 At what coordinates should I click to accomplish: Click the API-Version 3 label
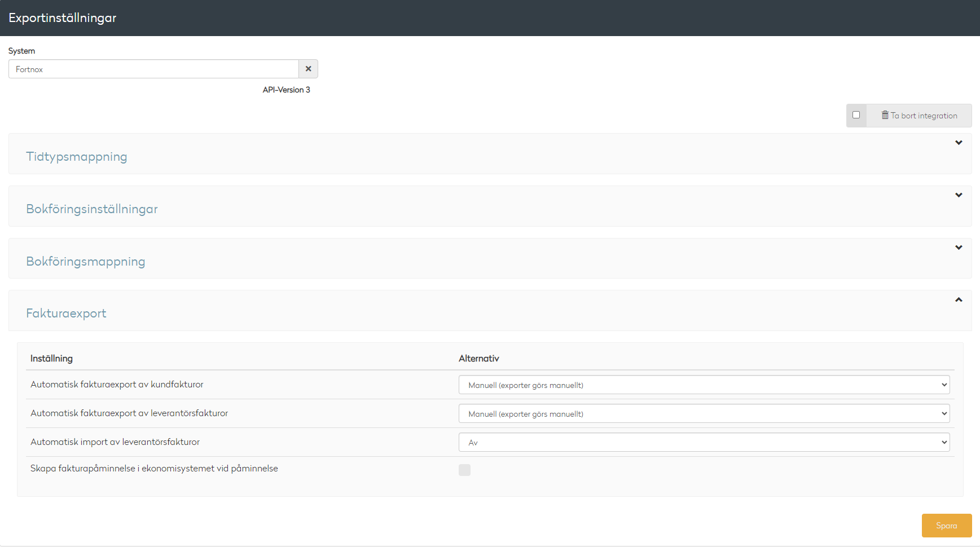[x=286, y=90]
